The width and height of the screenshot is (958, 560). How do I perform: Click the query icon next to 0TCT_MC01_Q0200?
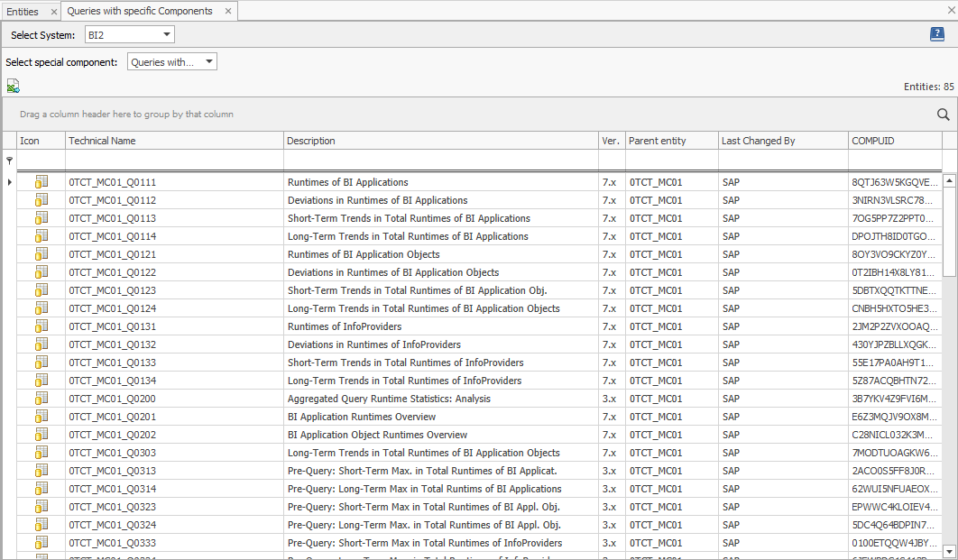(x=40, y=398)
